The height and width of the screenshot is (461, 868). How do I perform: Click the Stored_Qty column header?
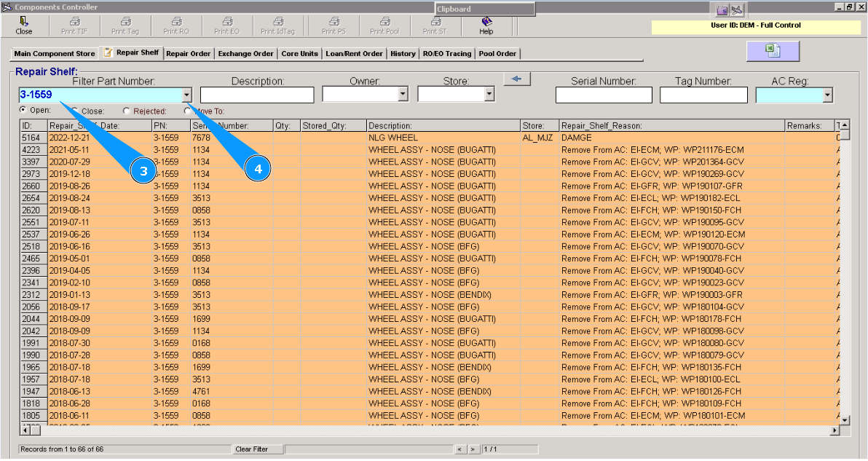(x=334, y=125)
